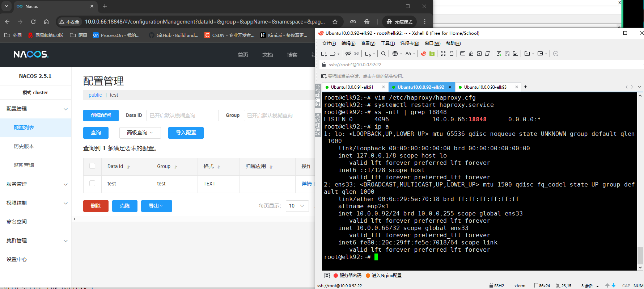Expand the 配置管理 sidebar section arrow
Viewport: 644px width, 289px height.
click(x=65, y=109)
